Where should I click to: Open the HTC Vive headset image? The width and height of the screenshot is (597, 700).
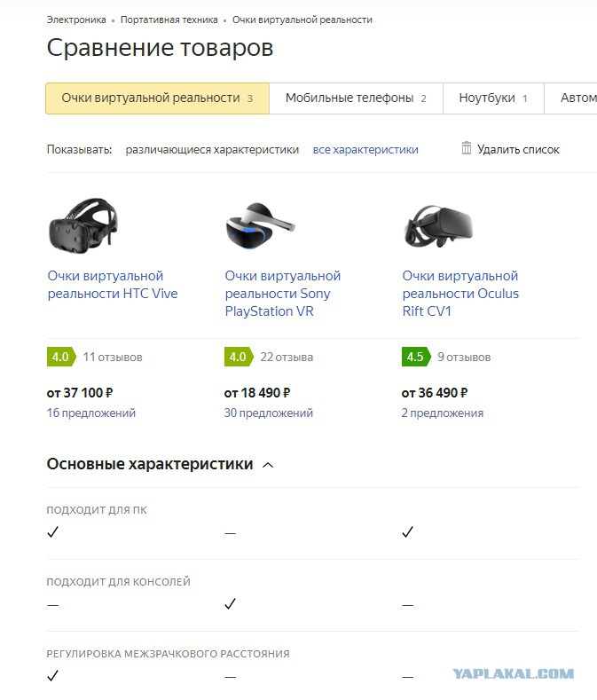click(83, 226)
